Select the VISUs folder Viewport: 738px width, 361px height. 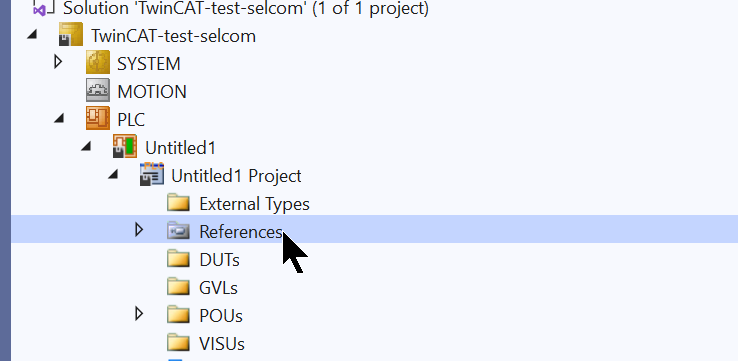(222, 344)
